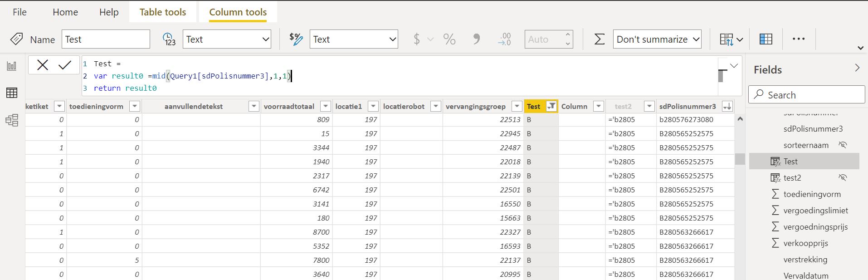Switch to Table tools tab

pos(163,12)
